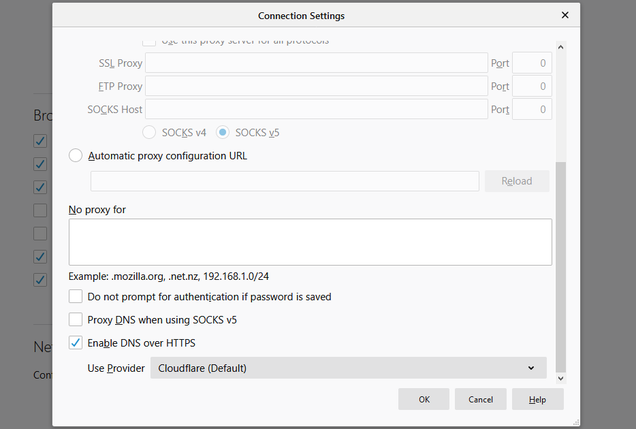
Task: Click the dialog's vertical scrollbar thumb
Action: click(561, 267)
